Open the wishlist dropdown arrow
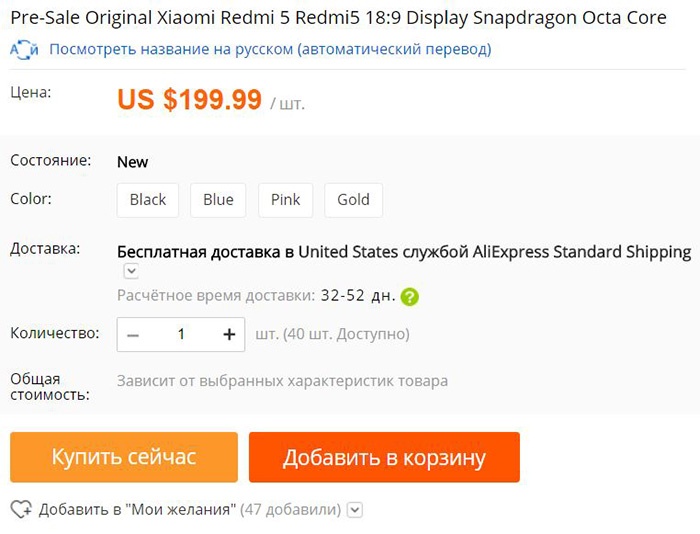The image size is (700, 534). [x=354, y=510]
